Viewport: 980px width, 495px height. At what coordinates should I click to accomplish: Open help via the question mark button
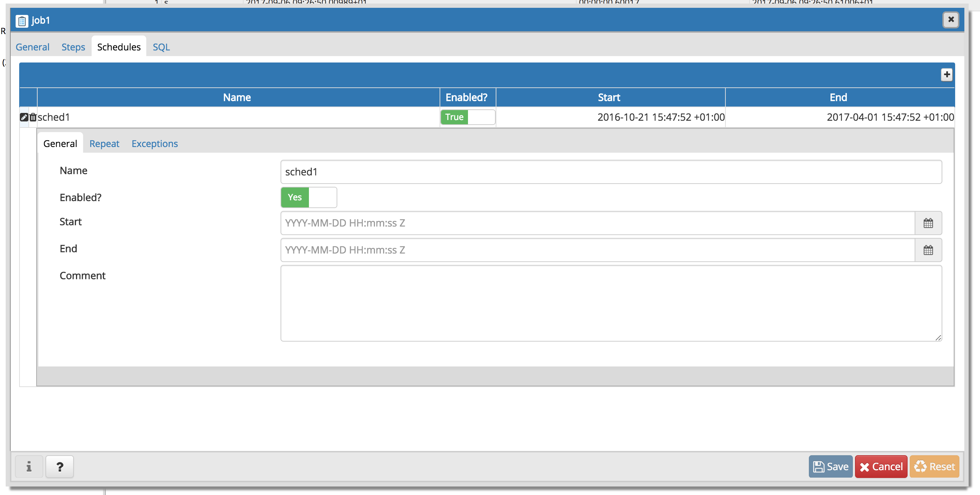[x=60, y=467]
